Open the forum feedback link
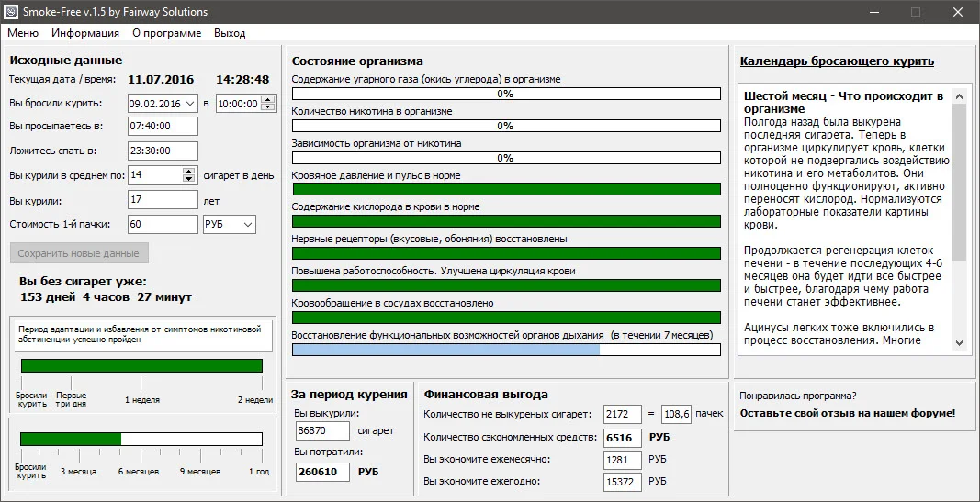Screen dimensions: 980x502 (847, 413)
